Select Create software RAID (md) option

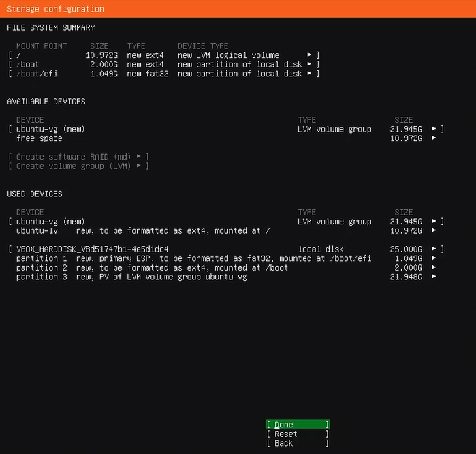pos(78,157)
